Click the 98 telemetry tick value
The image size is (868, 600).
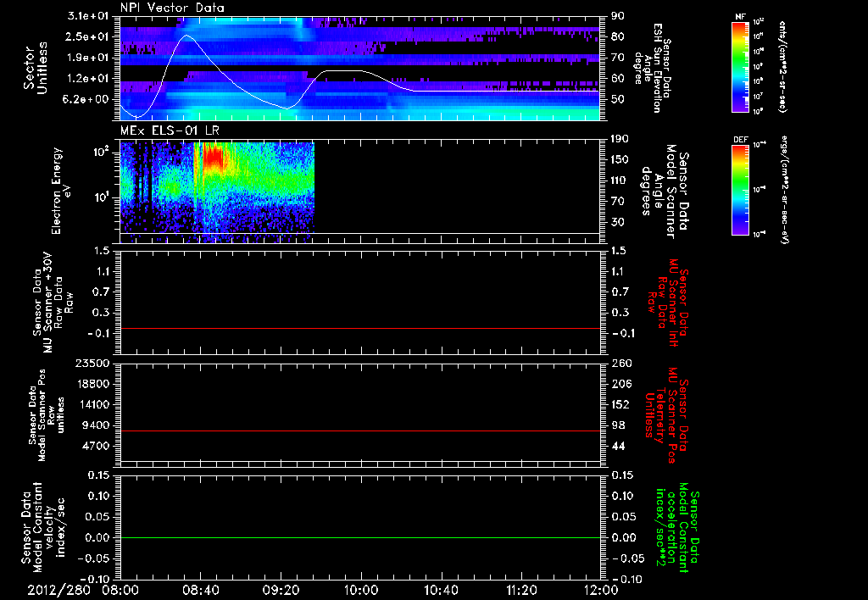coord(618,425)
